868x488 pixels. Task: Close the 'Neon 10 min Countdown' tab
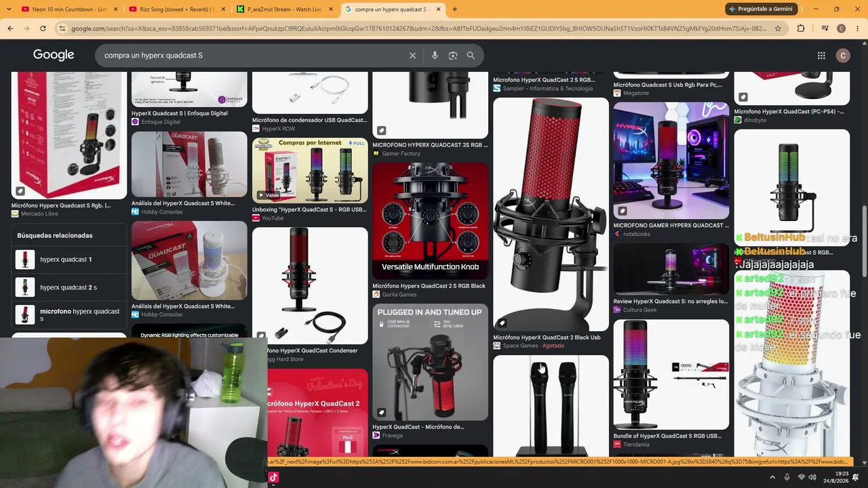(x=115, y=9)
